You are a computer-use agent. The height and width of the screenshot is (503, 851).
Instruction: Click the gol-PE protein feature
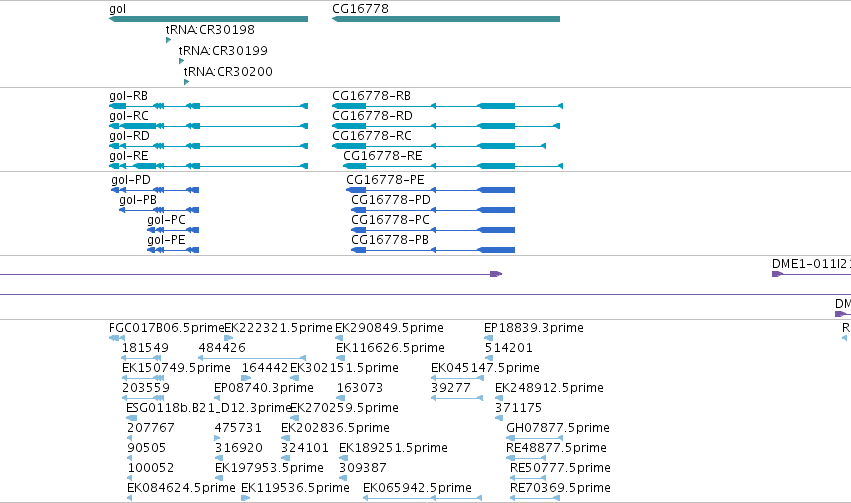click(x=173, y=250)
